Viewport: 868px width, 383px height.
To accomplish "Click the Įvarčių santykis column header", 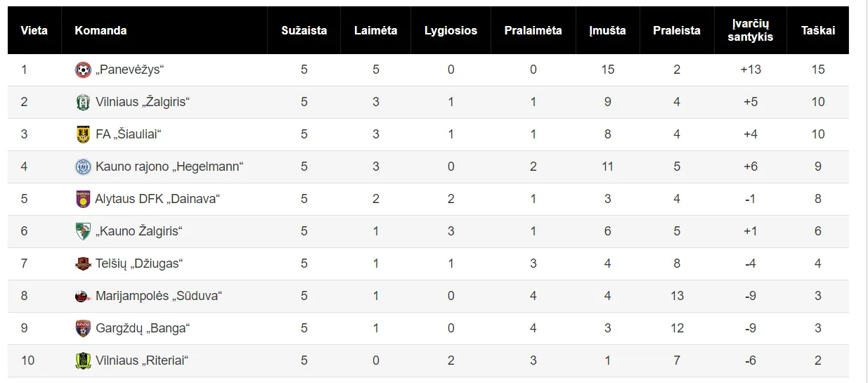I will click(x=750, y=30).
